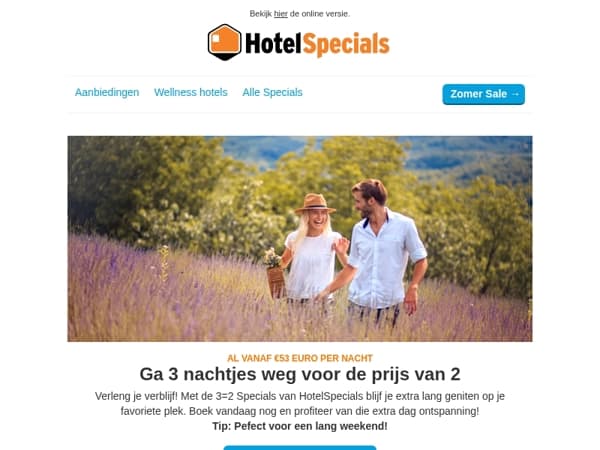
Task: Click the flower basket held by woman
Action: [x=275, y=272]
